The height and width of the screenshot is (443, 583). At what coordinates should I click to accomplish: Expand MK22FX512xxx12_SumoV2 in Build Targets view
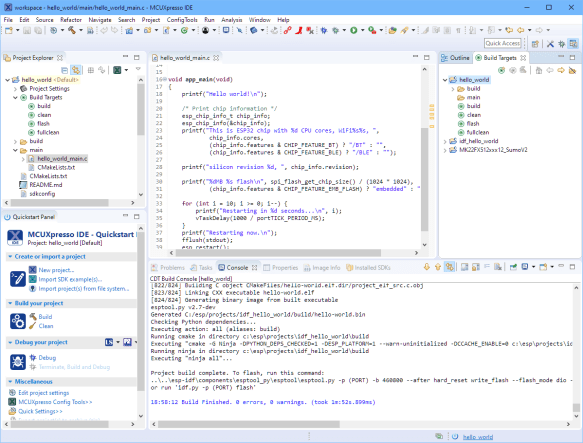tap(445, 150)
